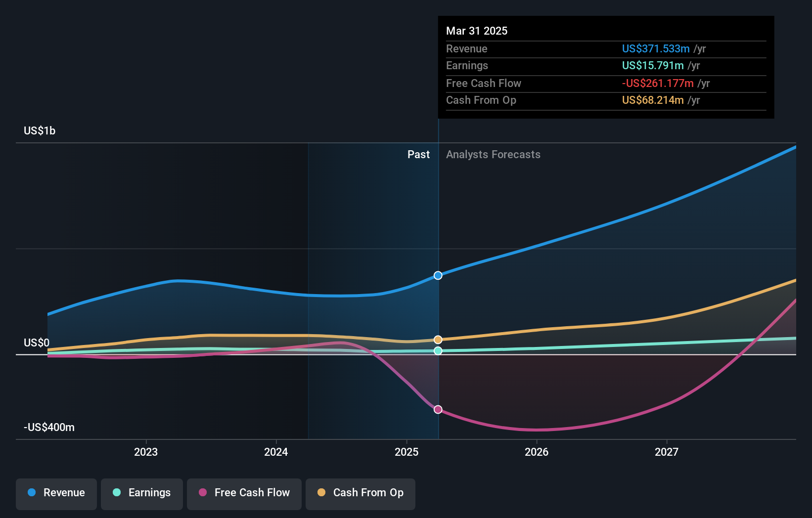Click the US$15.791m earnings value
812x518 pixels.
pyautogui.click(x=653, y=65)
